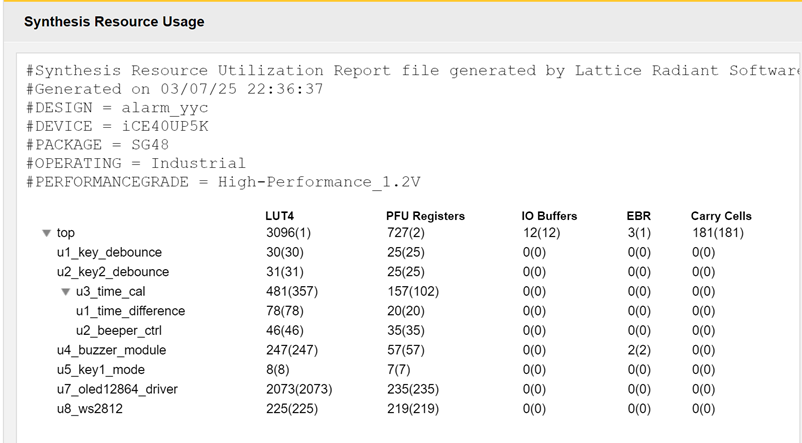This screenshot has width=802, height=443.
Task: Click the #DESIGN = alarm_yyc line
Action: pos(117,108)
